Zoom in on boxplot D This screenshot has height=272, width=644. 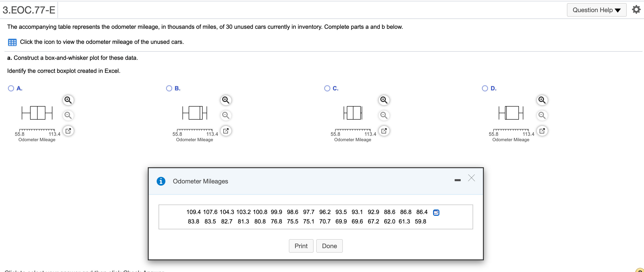[x=542, y=100]
